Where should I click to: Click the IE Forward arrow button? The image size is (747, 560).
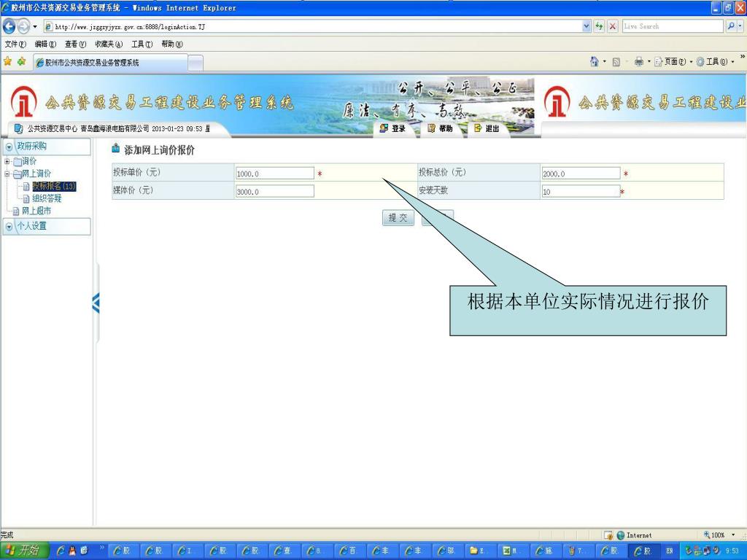23,27
